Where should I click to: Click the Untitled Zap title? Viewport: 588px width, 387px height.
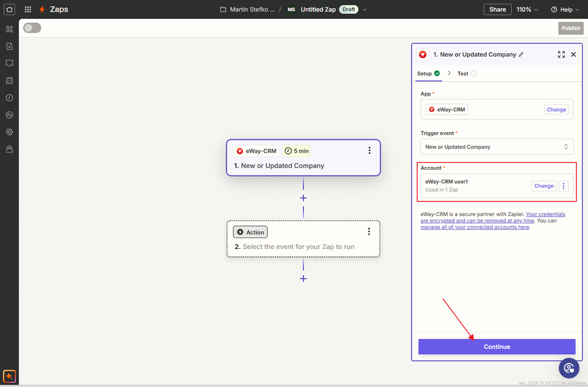tap(318, 9)
